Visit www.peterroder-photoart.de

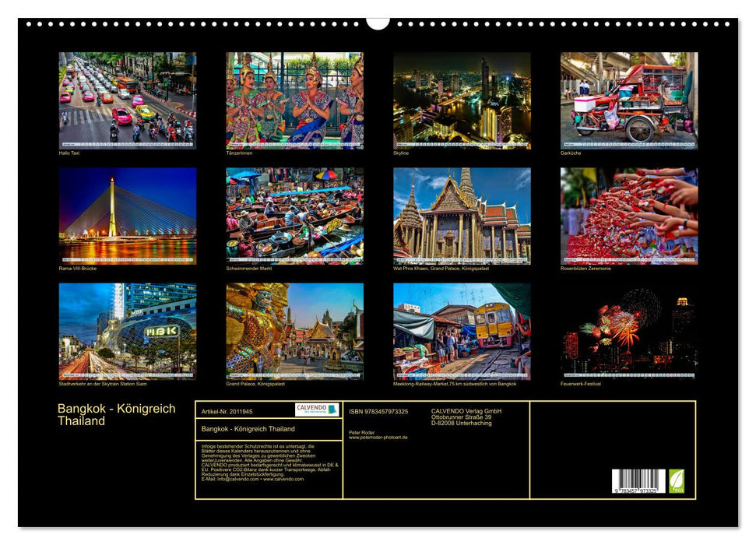point(378,438)
